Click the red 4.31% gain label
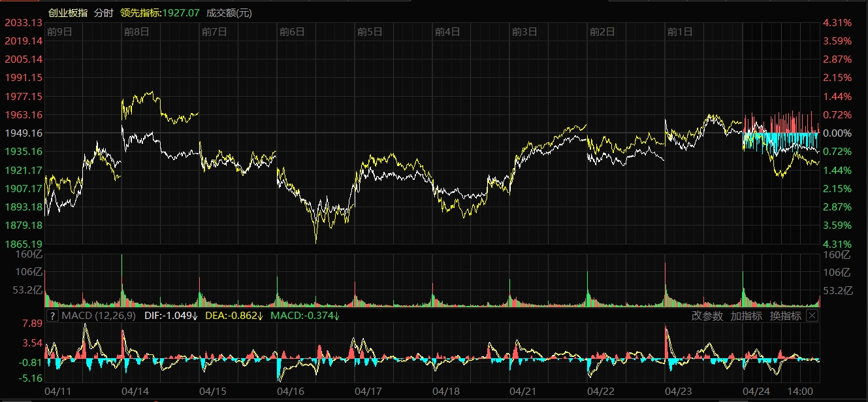Screen dimensions: 868x402 838,22
